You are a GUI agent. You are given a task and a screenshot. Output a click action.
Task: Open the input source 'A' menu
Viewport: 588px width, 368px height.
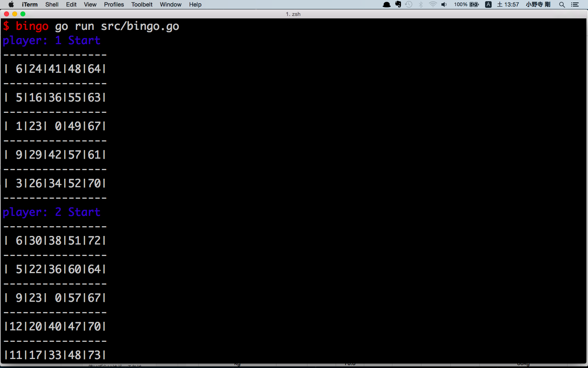coord(488,4)
